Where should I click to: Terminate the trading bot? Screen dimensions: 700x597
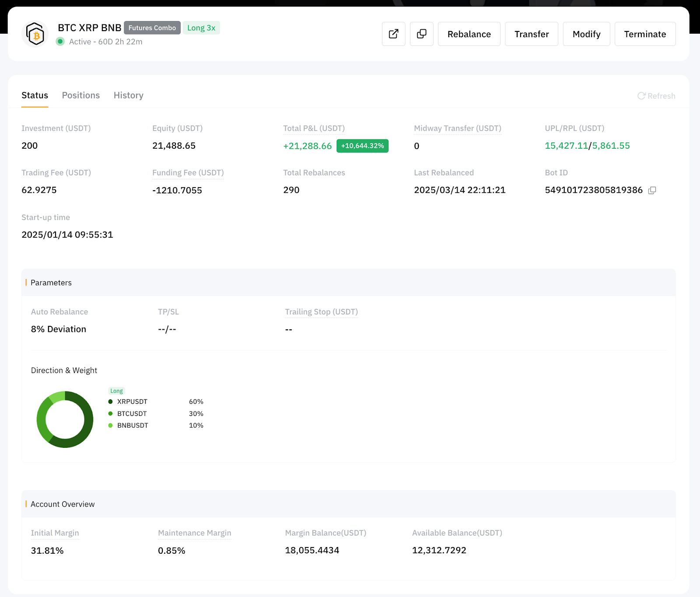(x=644, y=34)
